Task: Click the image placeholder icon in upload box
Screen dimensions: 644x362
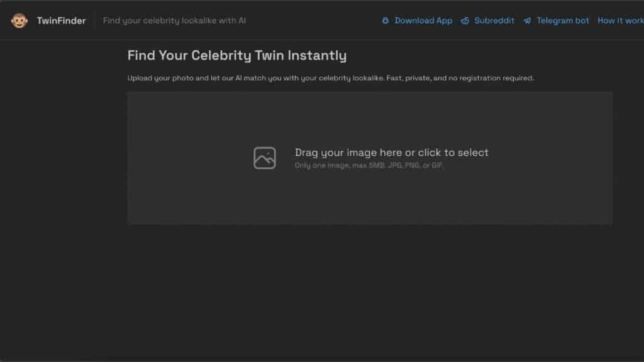Action: pyautogui.click(x=265, y=158)
